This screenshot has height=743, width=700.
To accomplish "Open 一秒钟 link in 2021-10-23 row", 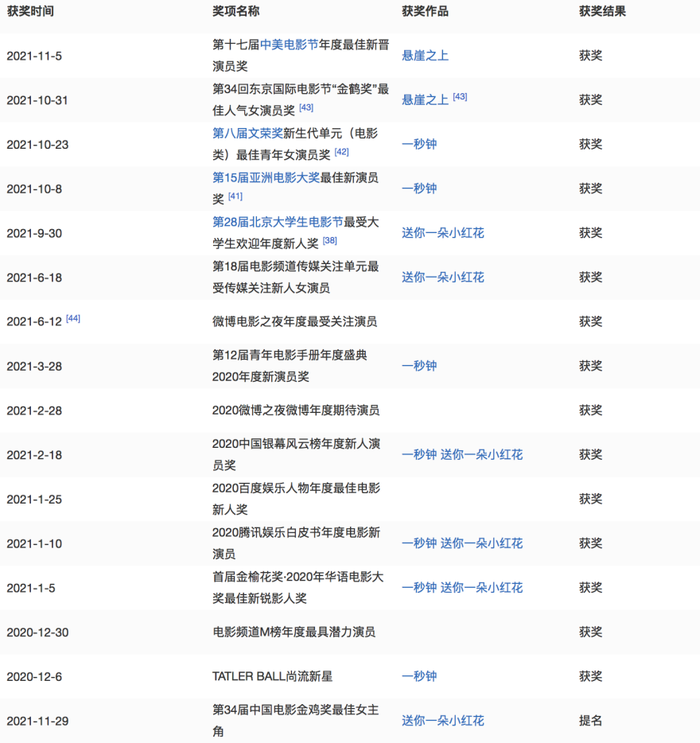I will pos(419,144).
